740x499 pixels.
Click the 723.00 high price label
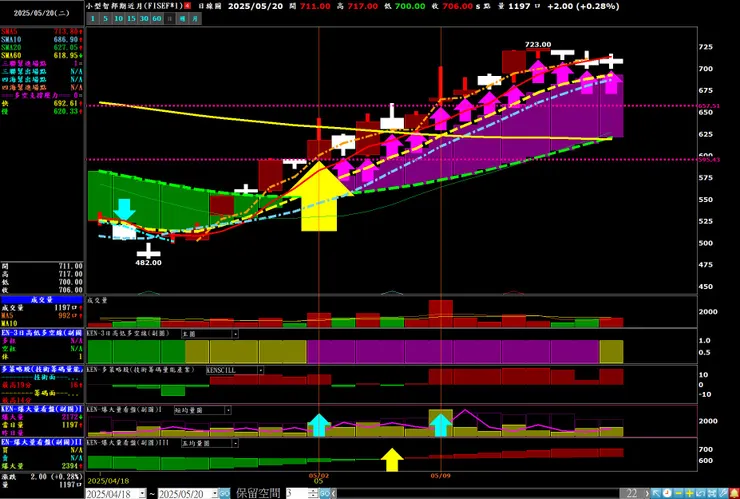(x=538, y=44)
